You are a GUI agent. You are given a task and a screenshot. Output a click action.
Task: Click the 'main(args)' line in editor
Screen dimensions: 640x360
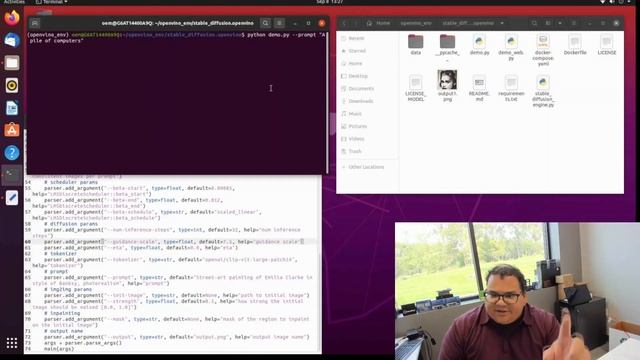pyautogui.click(x=59, y=349)
